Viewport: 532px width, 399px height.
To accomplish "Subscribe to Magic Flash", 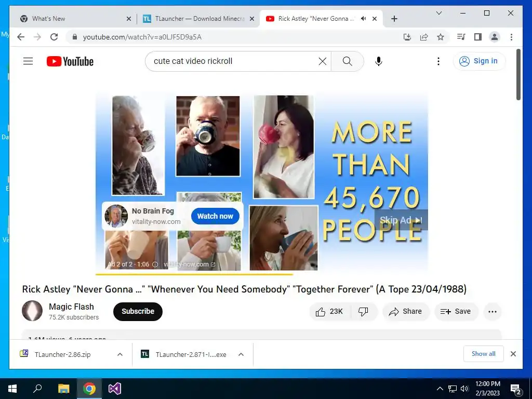I will point(138,312).
